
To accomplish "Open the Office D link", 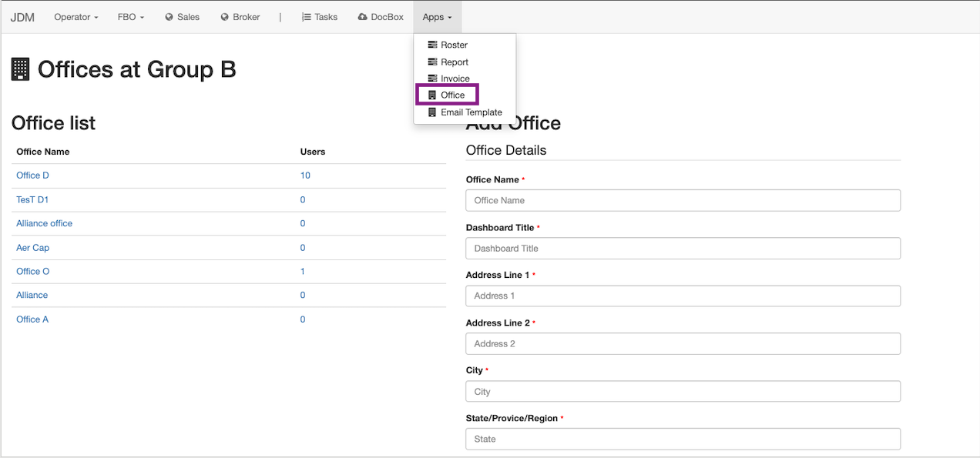I will (x=32, y=176).
